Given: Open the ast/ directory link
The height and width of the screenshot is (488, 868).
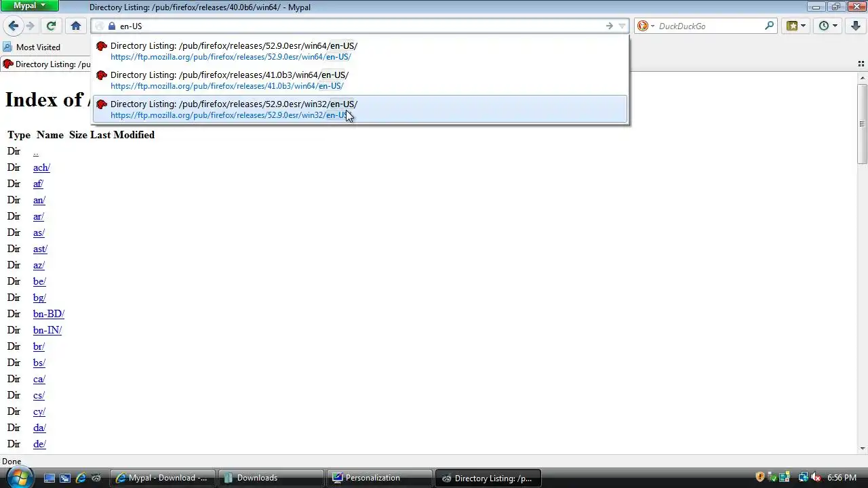Looking at the screenshot, I should pos(40,249).
